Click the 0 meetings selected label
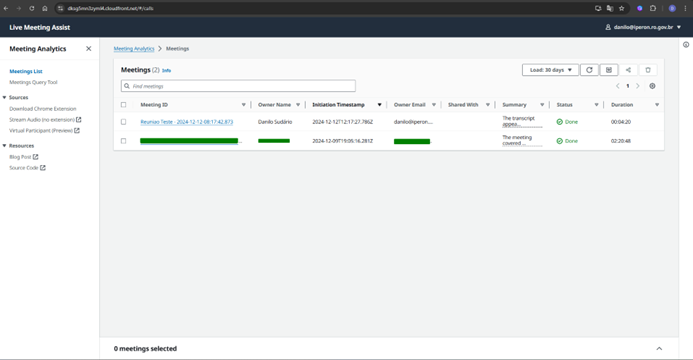Image resolution: width=693 pixels, height=360 pixels. point(145,349)
